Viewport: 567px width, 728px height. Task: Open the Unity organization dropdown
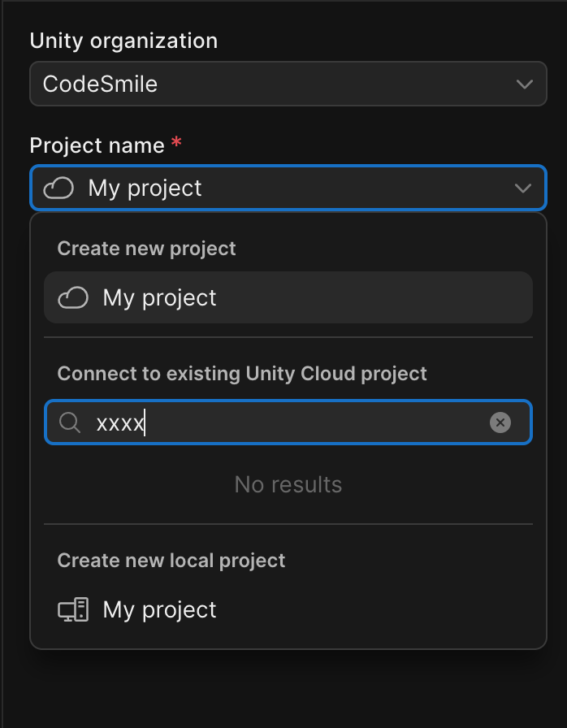288,84
